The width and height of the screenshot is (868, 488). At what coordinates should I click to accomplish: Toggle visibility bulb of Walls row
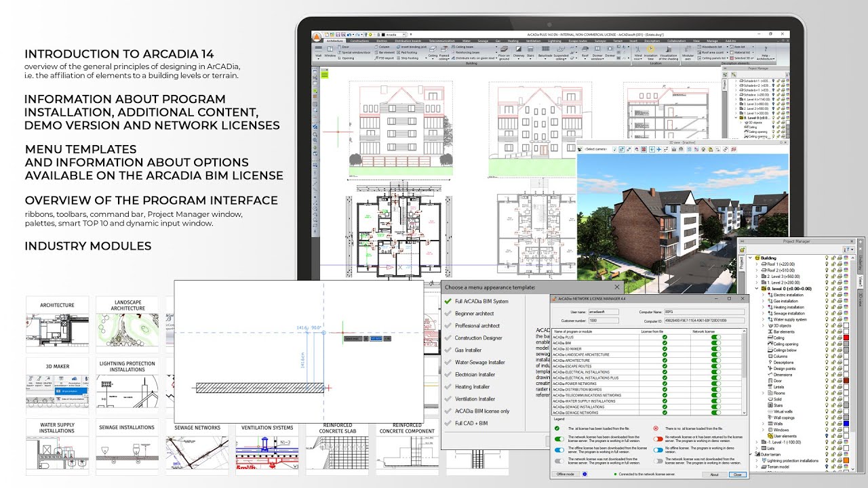click(x=827, y=424)
